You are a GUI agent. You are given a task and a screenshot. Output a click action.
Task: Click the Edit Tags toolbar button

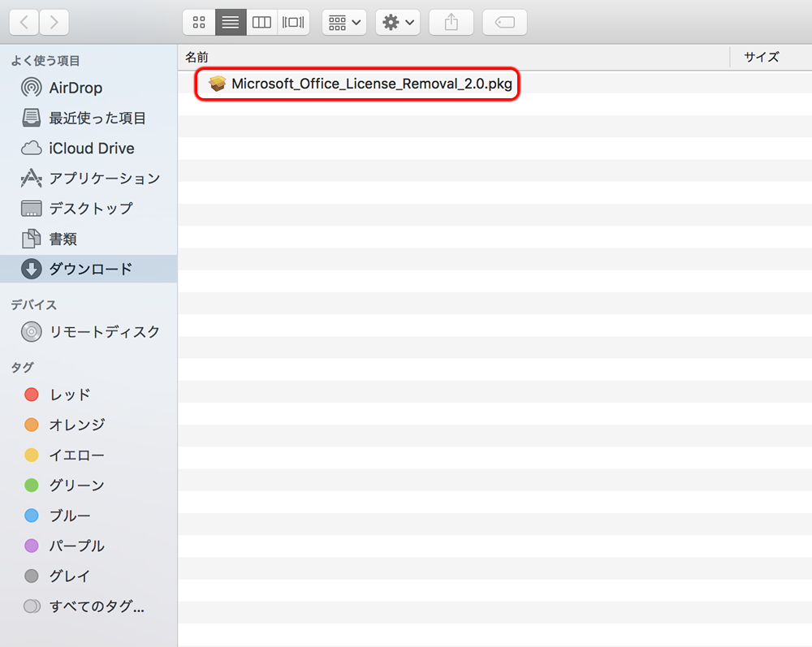point(504,22)
